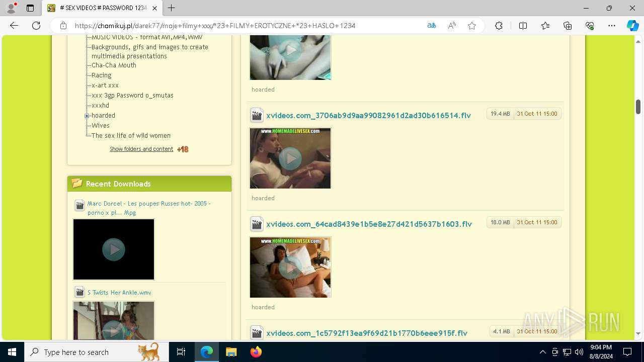Click file icon beside xvideos.com_3706ab9d file
This screenshot has height=362, width=644.
[257, 115]
